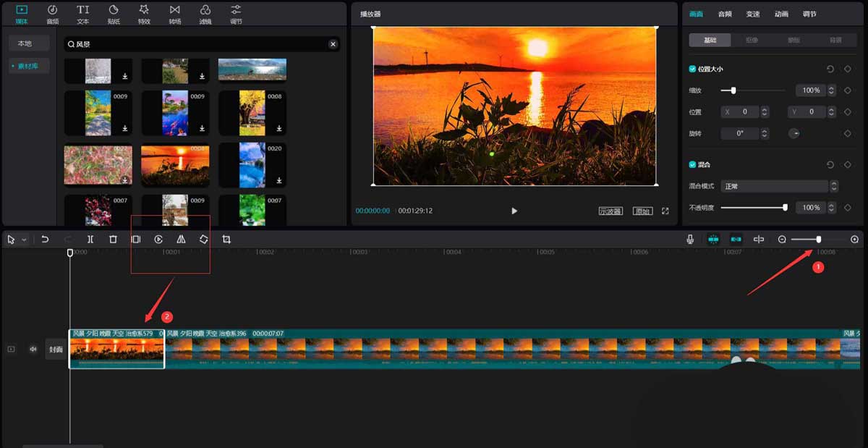Delete the selected clip with trash icon
This screenshot has height=448, width=868.
(x=113, y=240)
